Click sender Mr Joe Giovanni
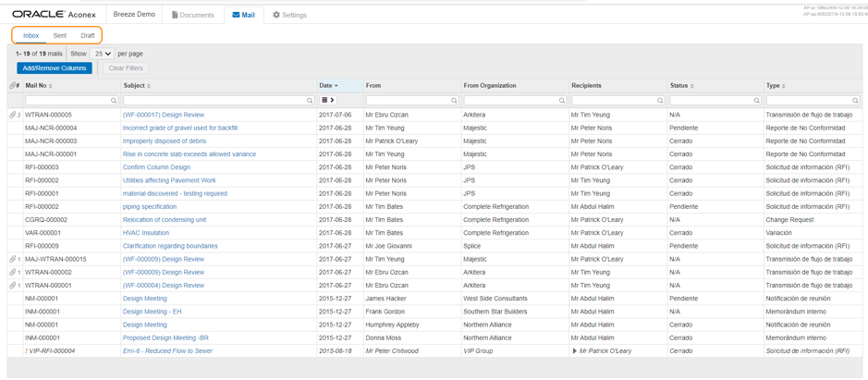 point(387,246)
